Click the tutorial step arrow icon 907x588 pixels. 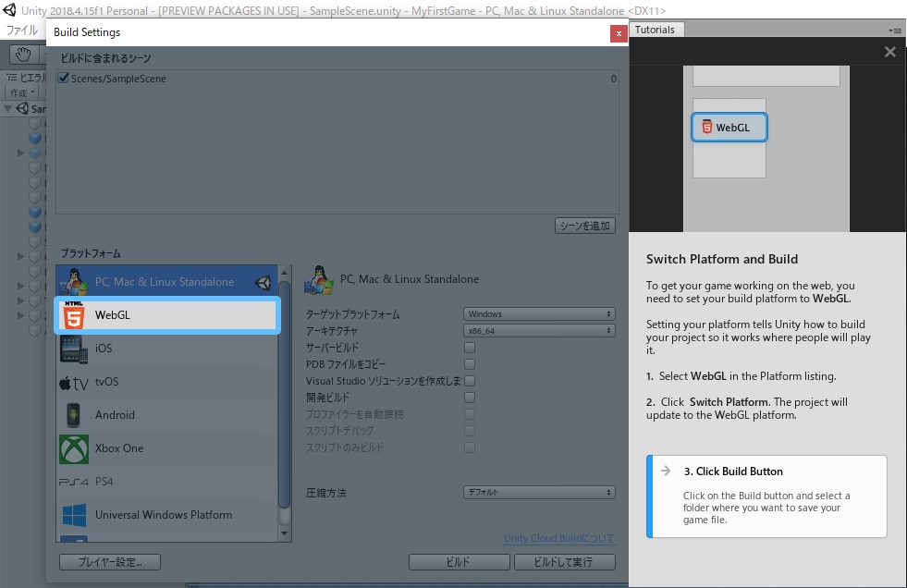(x=666, y=471)
